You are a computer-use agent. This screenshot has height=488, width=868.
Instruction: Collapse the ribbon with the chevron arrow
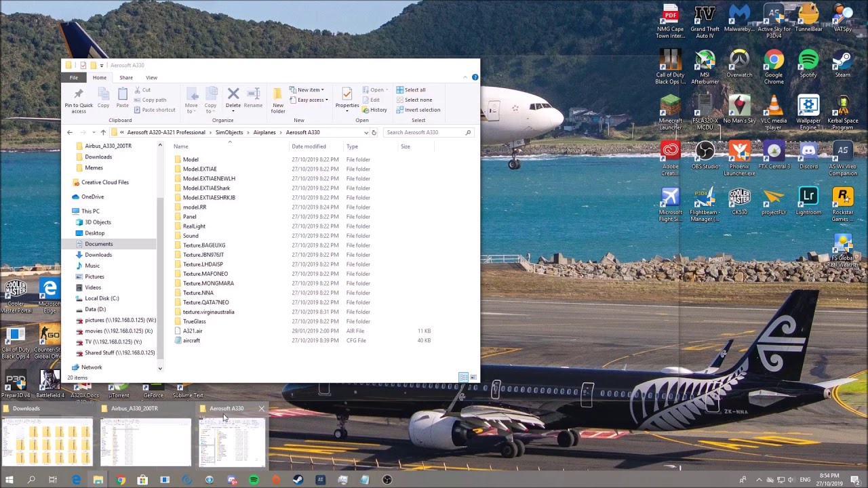(x=466, y=77)
